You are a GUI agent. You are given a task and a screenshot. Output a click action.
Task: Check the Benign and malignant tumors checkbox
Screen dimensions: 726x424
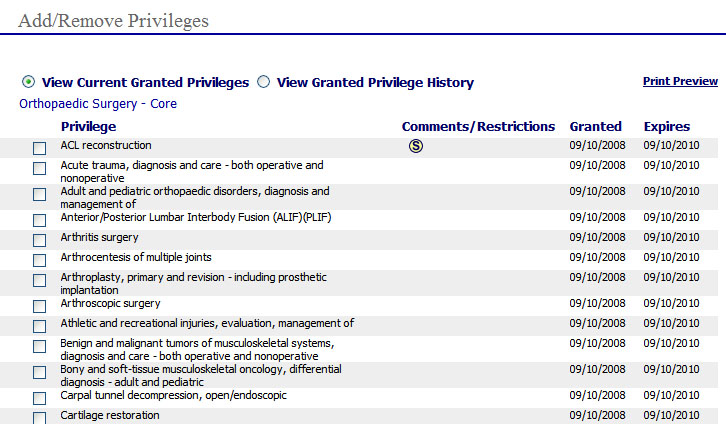39,346
